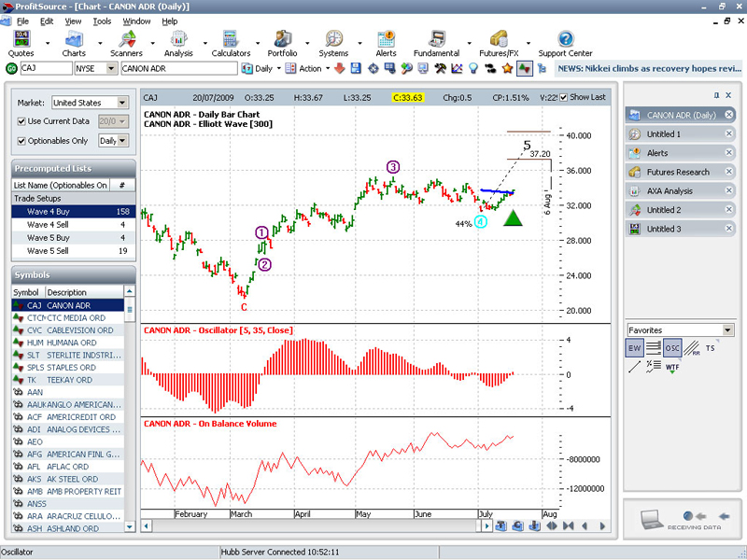Image resolution: width=747 pixels, height=560 pixels.
Task: Step chart right with the right-triangle icon
Action: [602, 526]
